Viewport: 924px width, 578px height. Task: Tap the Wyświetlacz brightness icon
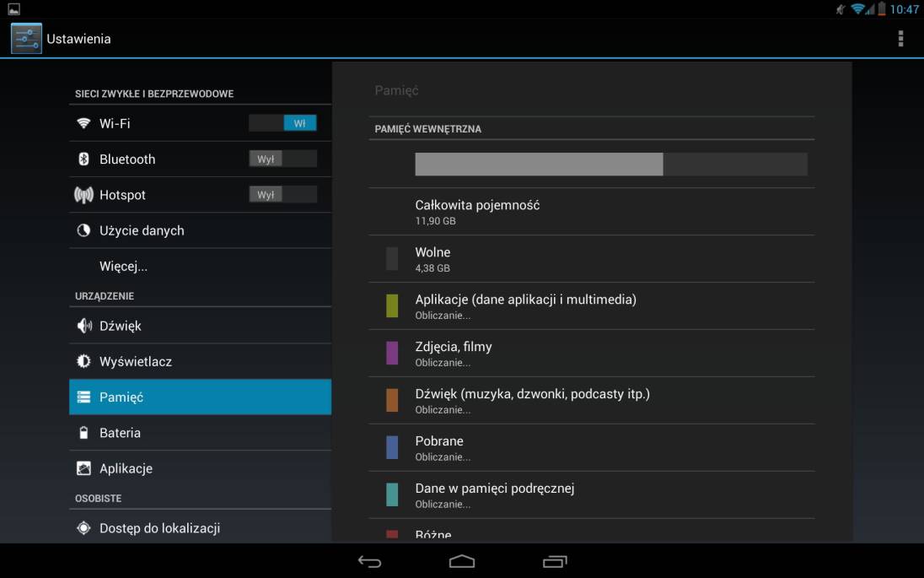(x=83, y=361)
